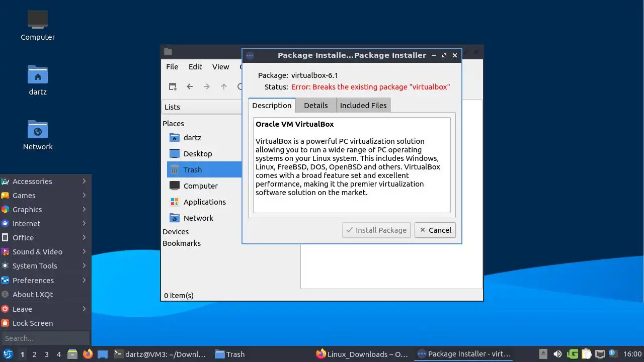Open the clipboard tray icon

click(x=586, y=354)
